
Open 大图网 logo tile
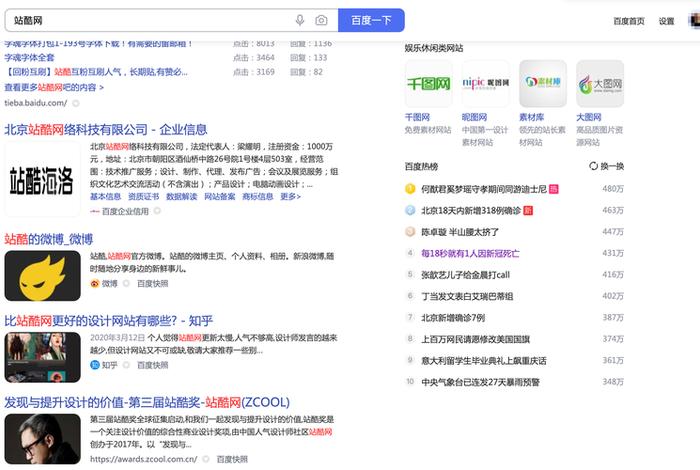click(x=600, y=83)
